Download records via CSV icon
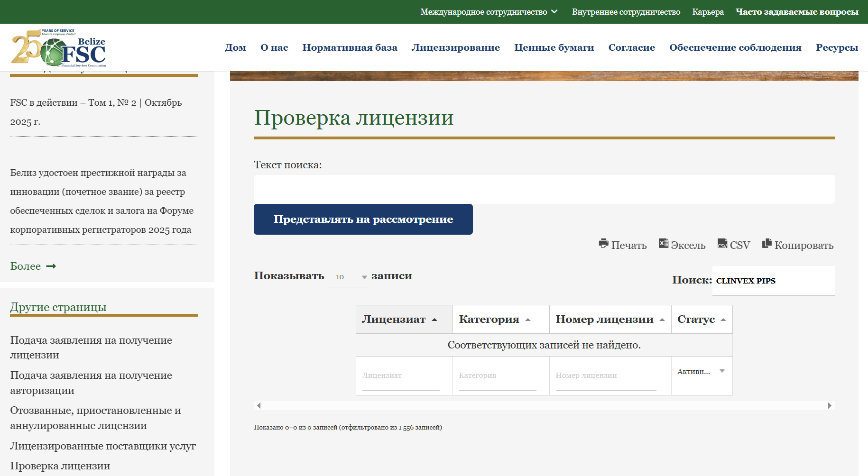Screen dimensions: 868x476 click(722, 244)
